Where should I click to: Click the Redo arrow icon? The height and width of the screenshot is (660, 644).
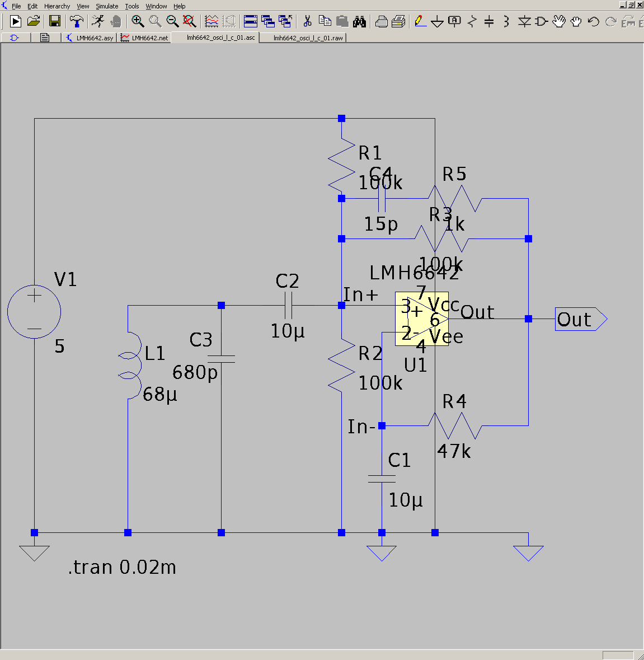click(x=611, y=21)
